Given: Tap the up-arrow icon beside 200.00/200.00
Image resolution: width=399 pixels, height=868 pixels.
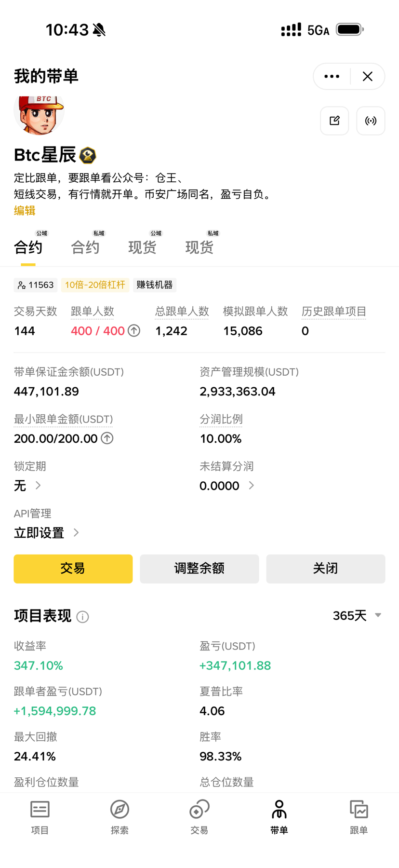Looking at the screenshot, I should coord(107,438).
